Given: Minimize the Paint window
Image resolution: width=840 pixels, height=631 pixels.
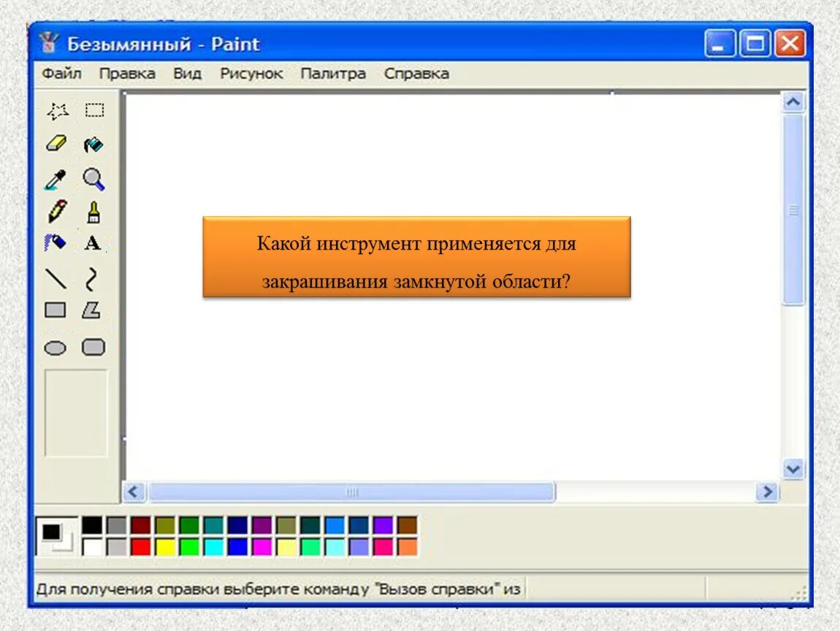Looking at the screenshot, I should (x=720, y=43).
